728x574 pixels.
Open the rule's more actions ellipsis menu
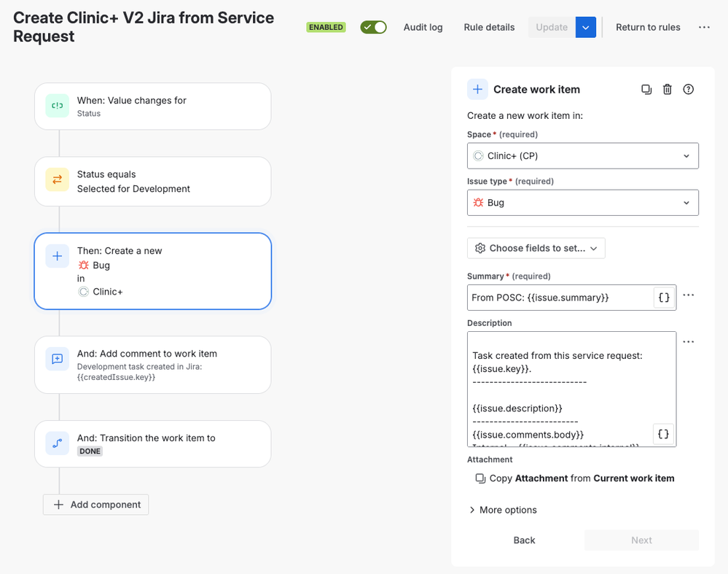704,28
